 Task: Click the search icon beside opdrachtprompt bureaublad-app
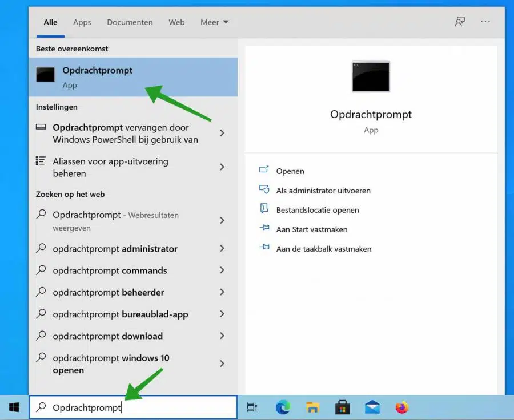[x=41, y=313]
